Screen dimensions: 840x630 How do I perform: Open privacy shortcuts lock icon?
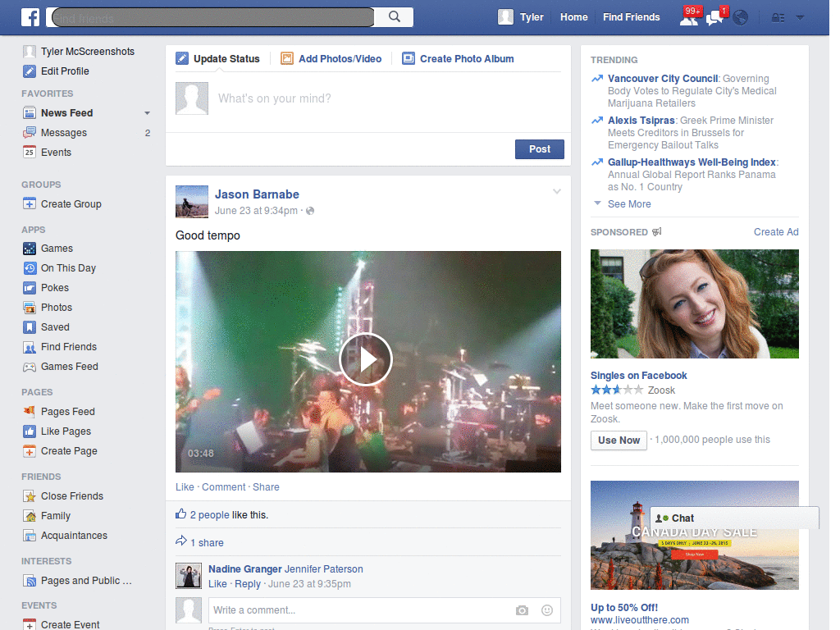pos(778,18)
